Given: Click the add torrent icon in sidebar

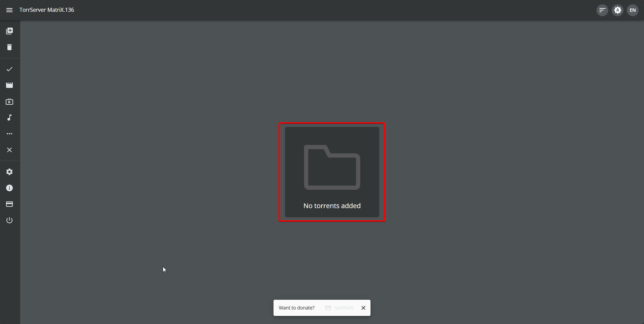Looking at the screenshot, I should tap(9, 31).
